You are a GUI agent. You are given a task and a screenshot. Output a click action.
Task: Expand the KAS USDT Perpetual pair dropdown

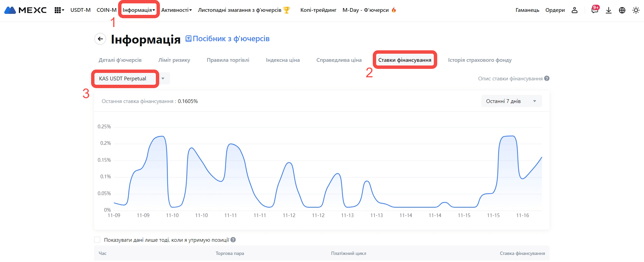point(163,79)
